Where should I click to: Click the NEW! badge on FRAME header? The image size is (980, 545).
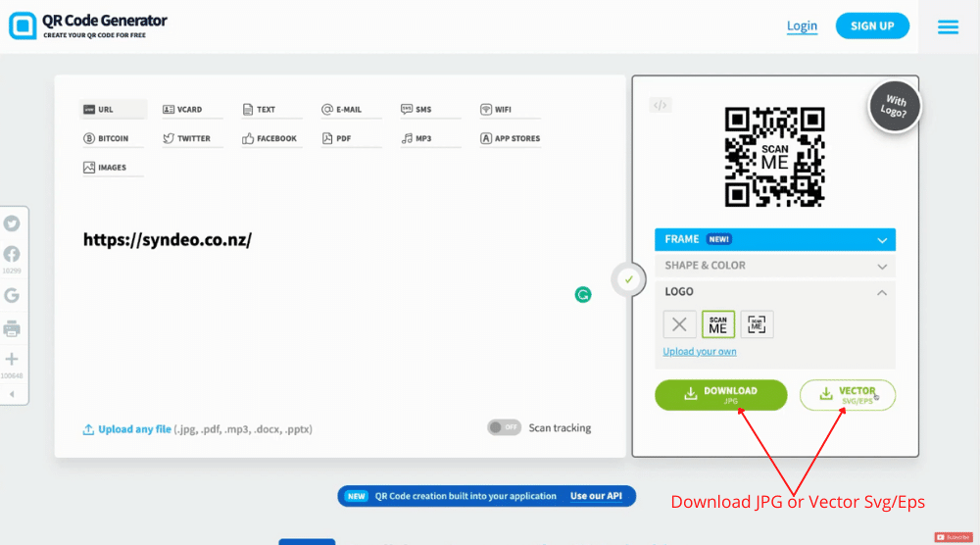click(x=718, y=239)
